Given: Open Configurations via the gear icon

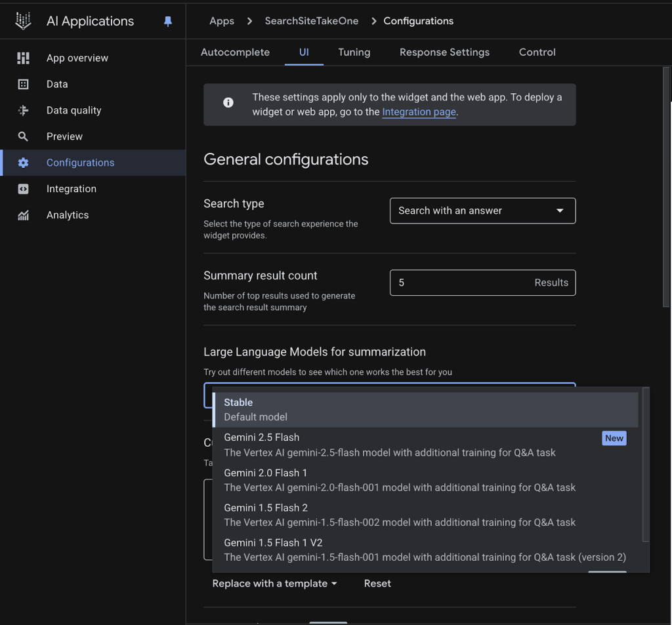Looking at the screenshot, I should point(23,163).
